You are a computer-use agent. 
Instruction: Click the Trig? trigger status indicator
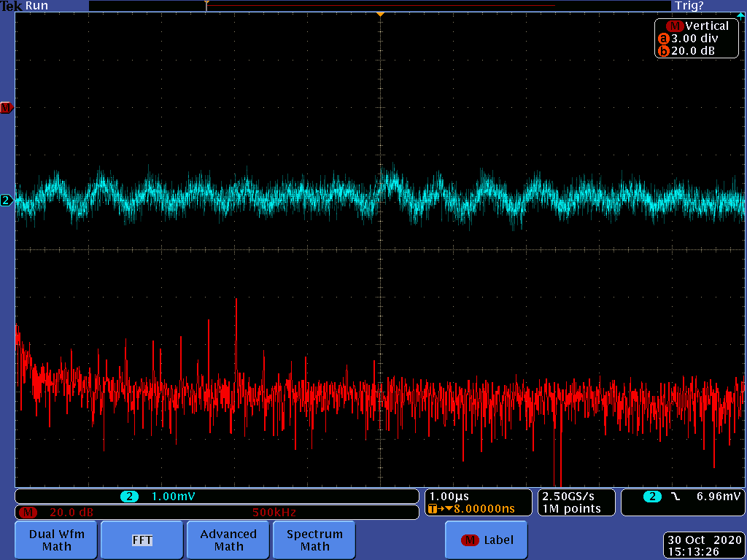[x=689, y=6]
